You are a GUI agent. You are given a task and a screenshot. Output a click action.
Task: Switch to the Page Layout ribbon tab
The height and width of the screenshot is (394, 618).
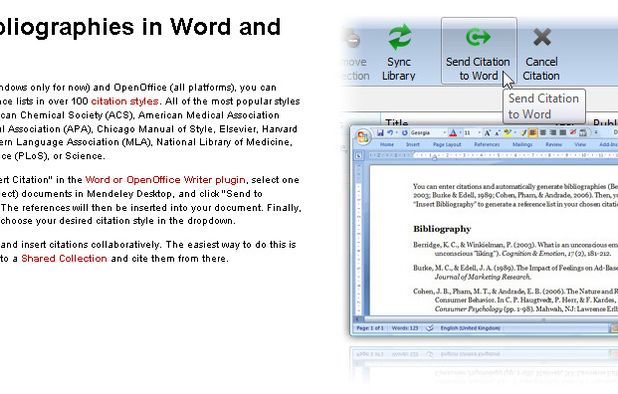pyautogui.click(x=447, y=145)
